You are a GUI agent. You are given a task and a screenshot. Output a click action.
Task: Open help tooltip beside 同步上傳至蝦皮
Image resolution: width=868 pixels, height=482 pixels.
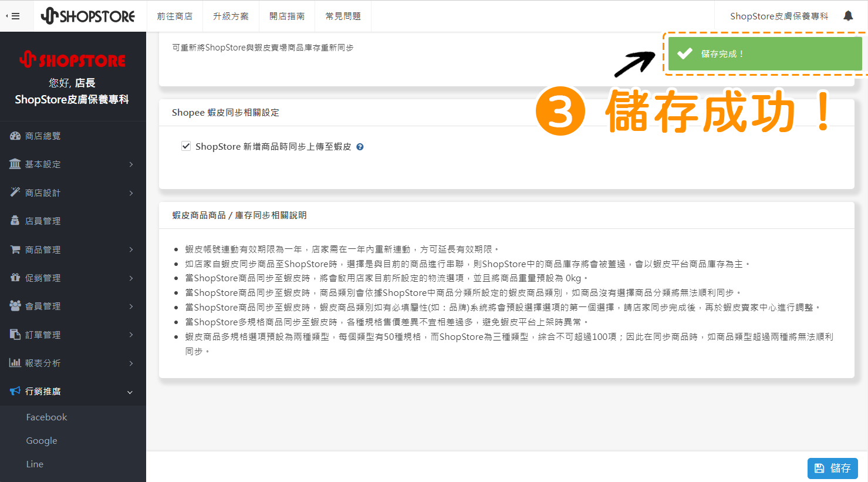[x=360, y=147]
